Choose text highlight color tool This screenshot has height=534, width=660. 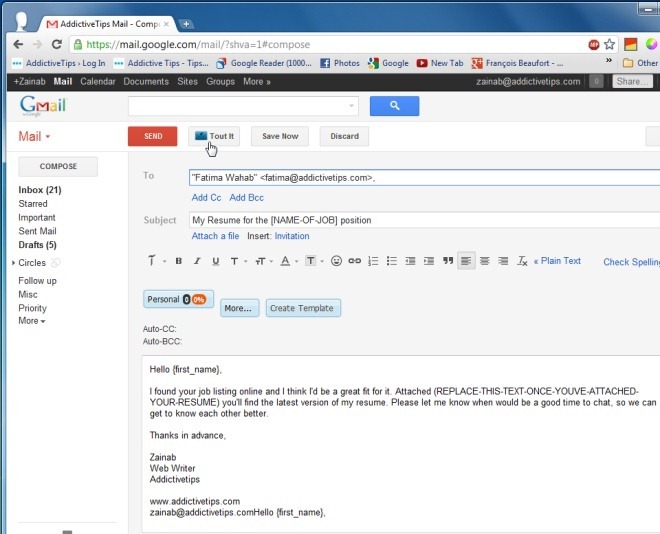311,261
